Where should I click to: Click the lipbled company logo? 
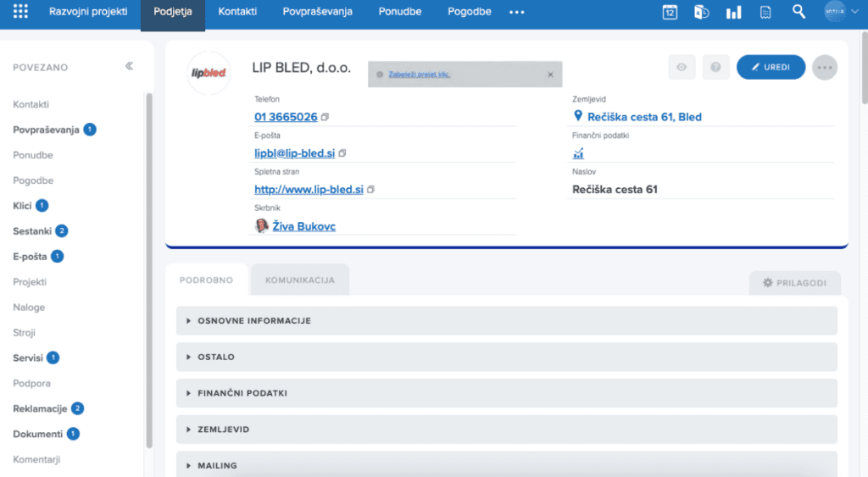(x=209, y=73)
